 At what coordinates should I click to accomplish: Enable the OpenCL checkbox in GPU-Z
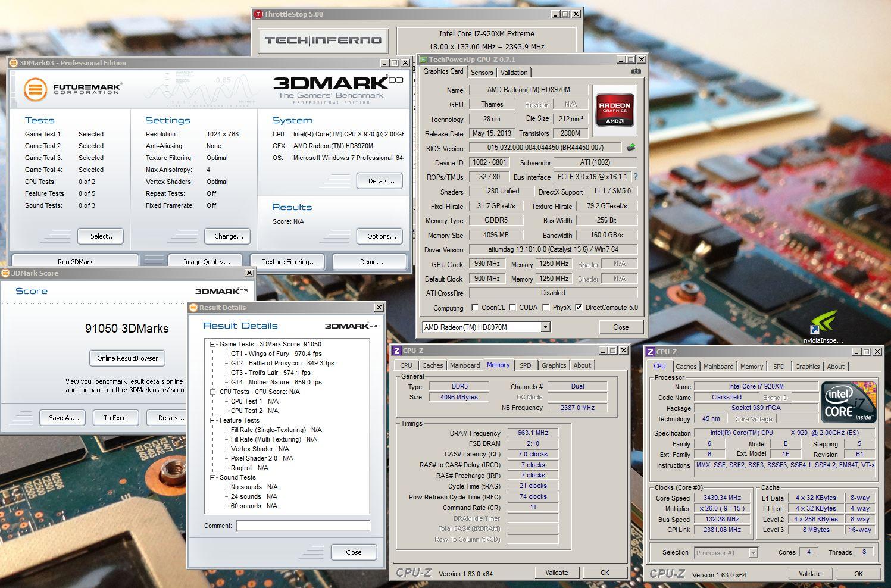point(475,308)
